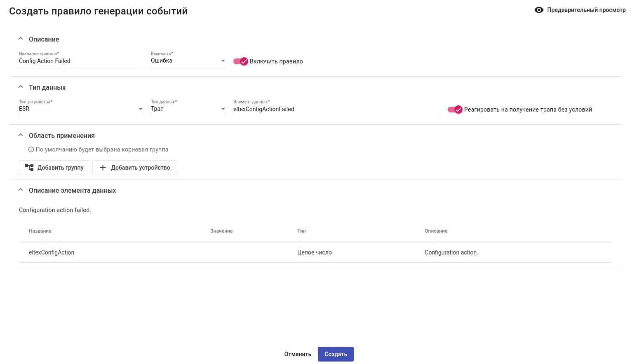Click the Название правила input field
This screenshot has width=632, height=364.
coord(80,61)
